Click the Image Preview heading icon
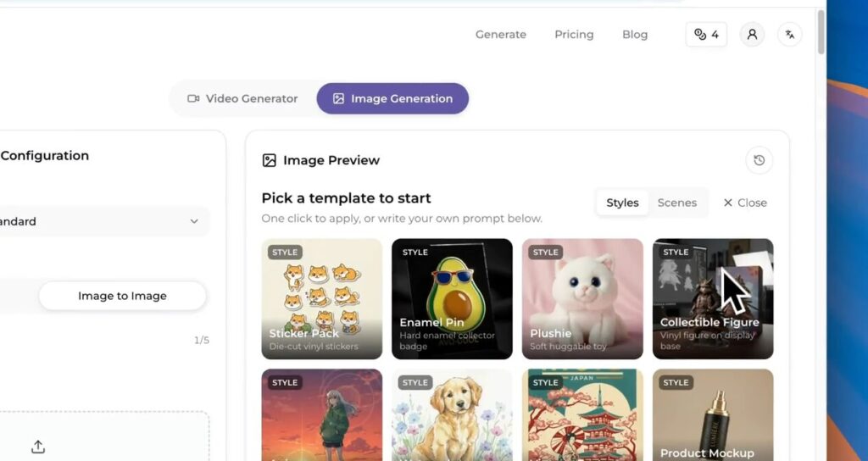The image size is (868, 461). [x=269, y=160]
